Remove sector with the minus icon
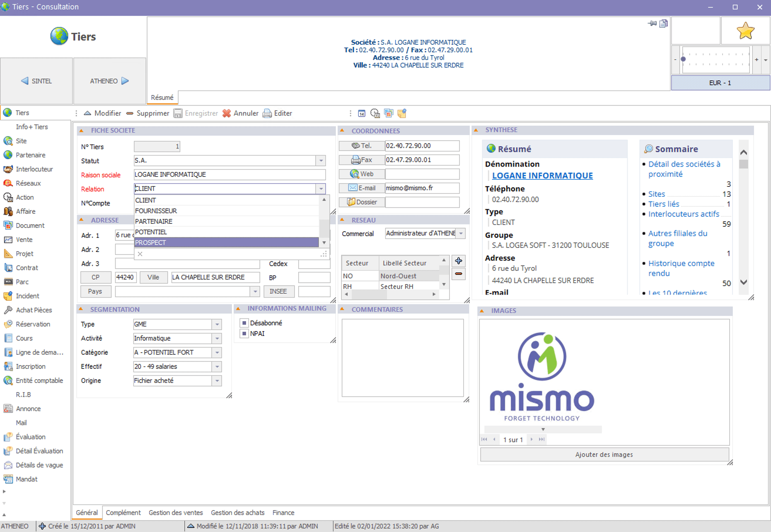This screenshot has width=771, height=532. tap(459, 274)
